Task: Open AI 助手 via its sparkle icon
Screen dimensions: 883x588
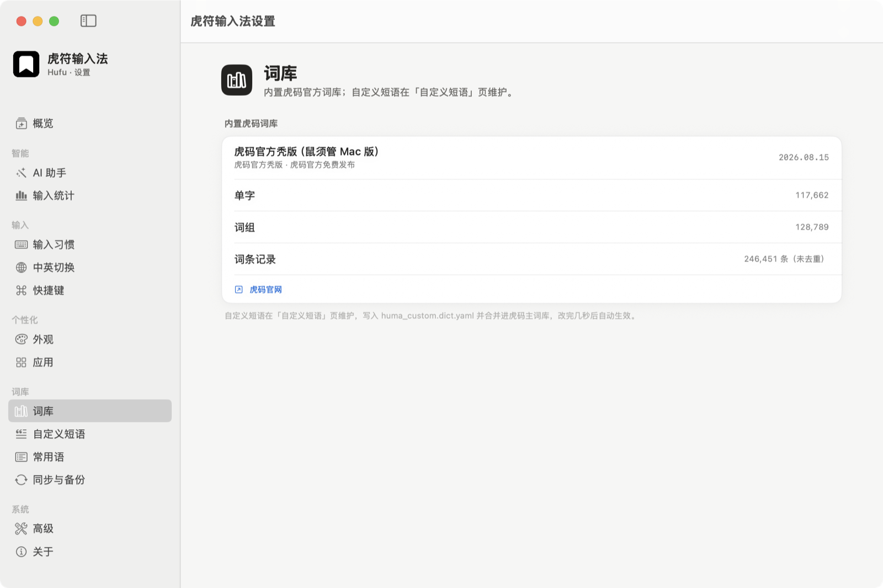Action: 21,173
